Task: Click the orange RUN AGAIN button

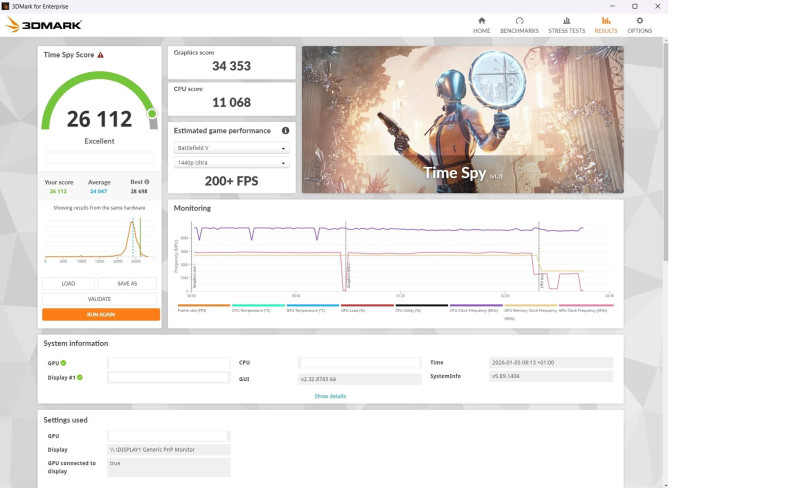Action: [x=101, y=314]
